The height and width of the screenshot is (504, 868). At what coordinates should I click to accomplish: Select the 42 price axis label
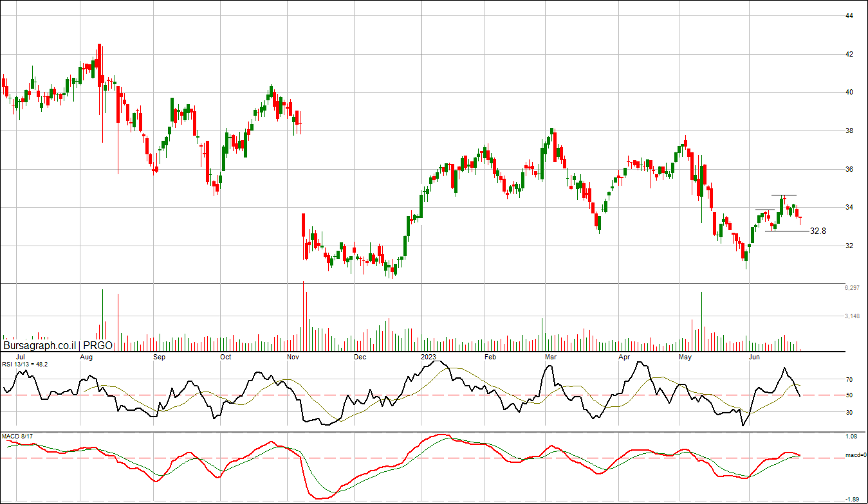pyautogui.click(x=849, y=54)
